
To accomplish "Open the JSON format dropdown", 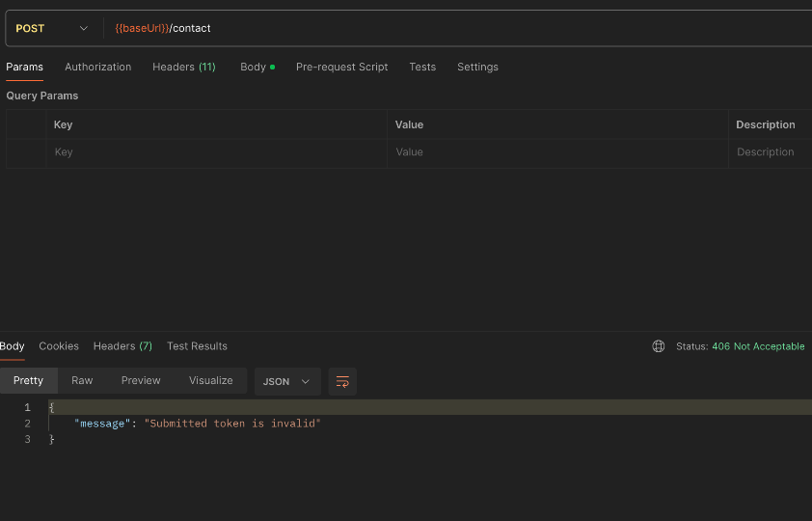I will tap(287, 382).
